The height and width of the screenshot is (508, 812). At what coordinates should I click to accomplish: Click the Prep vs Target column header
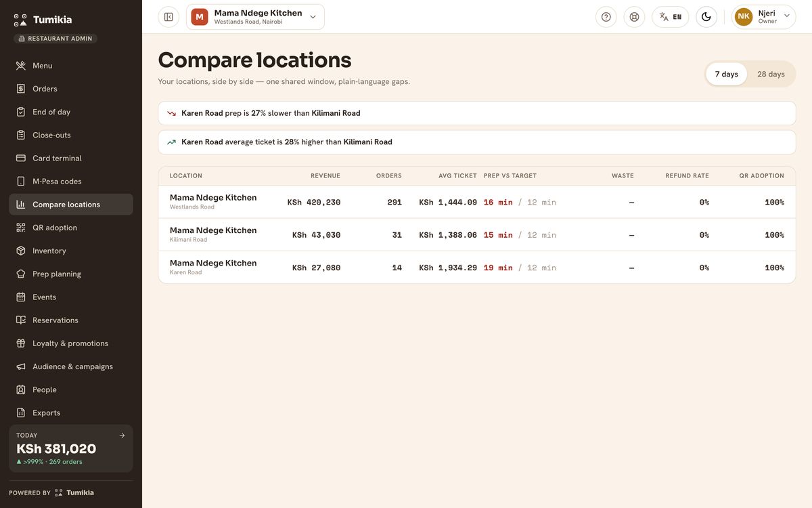pyautogui.click(x=510, y=176)
